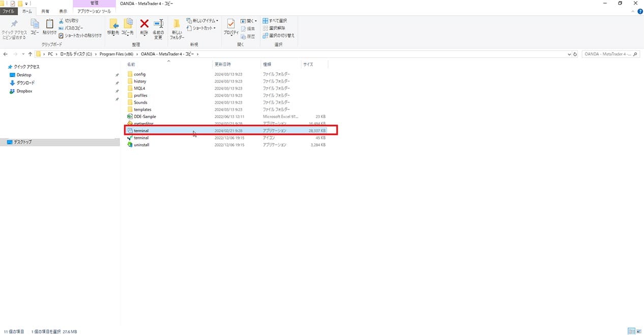Click 選択解除 (Select none)
This screenshot has height=335, width=644.
coord(274,28)
